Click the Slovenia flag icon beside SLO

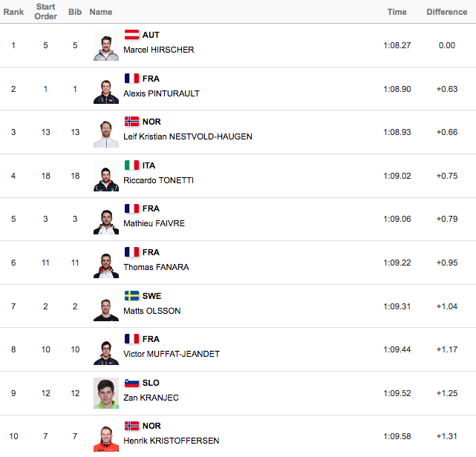pyautogui.click(x=131, y=383)
